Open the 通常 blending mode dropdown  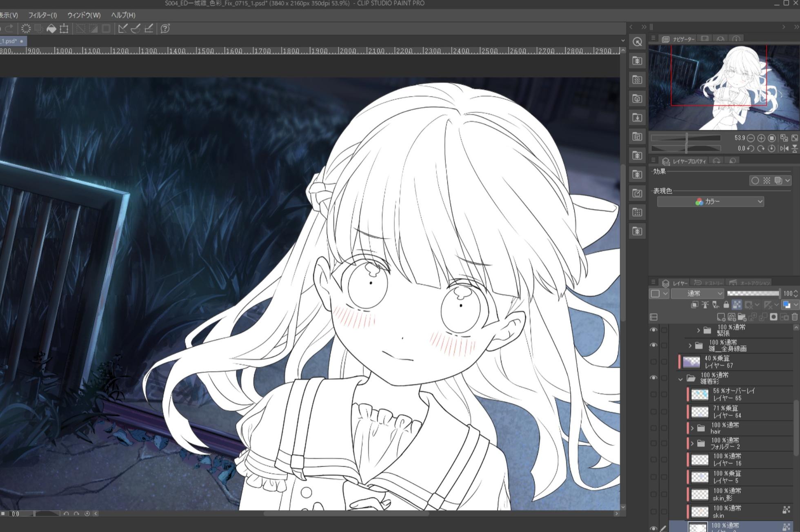point(698,293)
